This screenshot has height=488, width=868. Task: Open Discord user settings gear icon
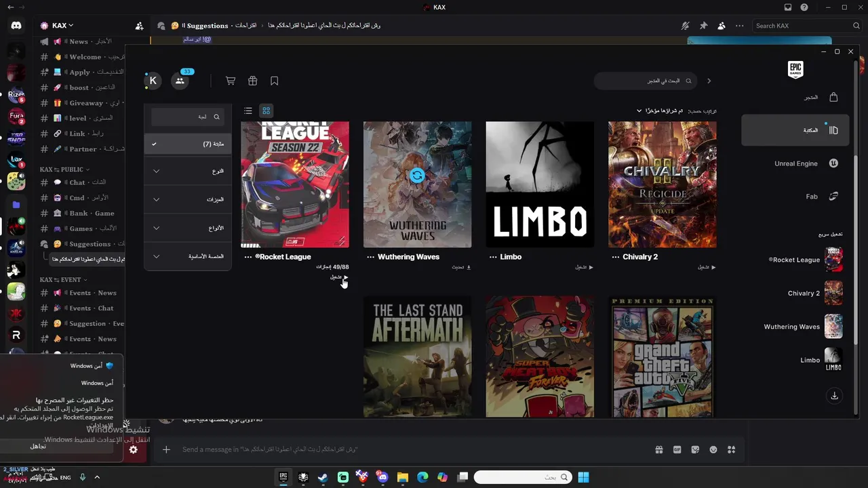[x=134, y=449]
